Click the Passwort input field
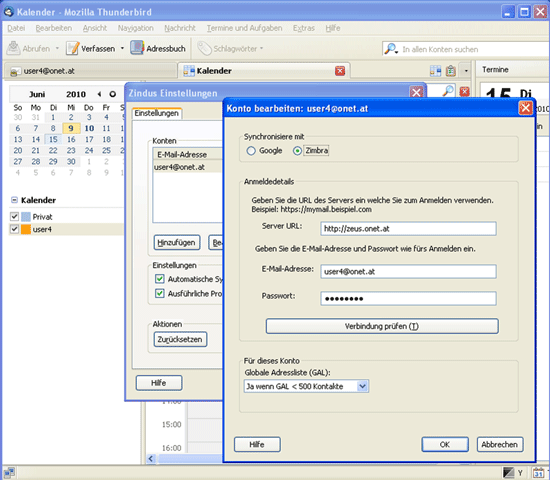 pos(408,299)
